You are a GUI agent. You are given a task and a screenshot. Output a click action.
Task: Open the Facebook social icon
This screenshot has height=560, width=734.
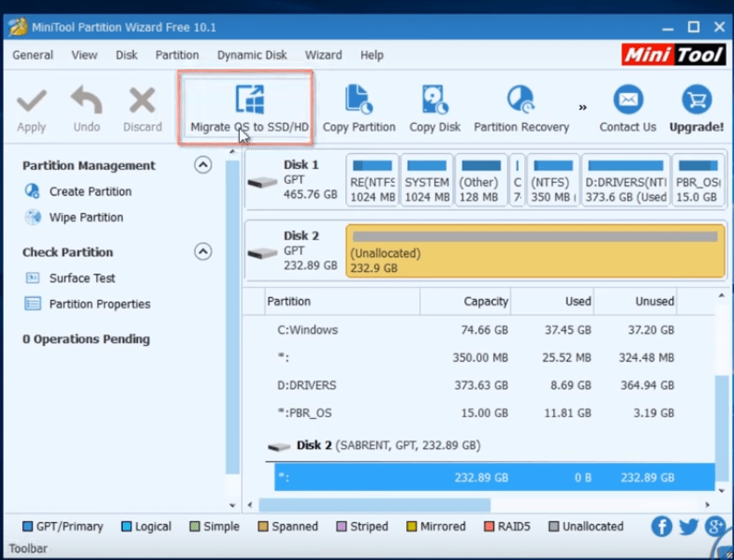click(x=661, y=527)
